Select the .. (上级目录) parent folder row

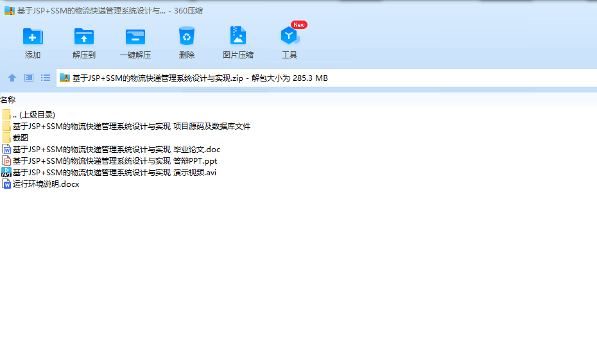point(28,115)
